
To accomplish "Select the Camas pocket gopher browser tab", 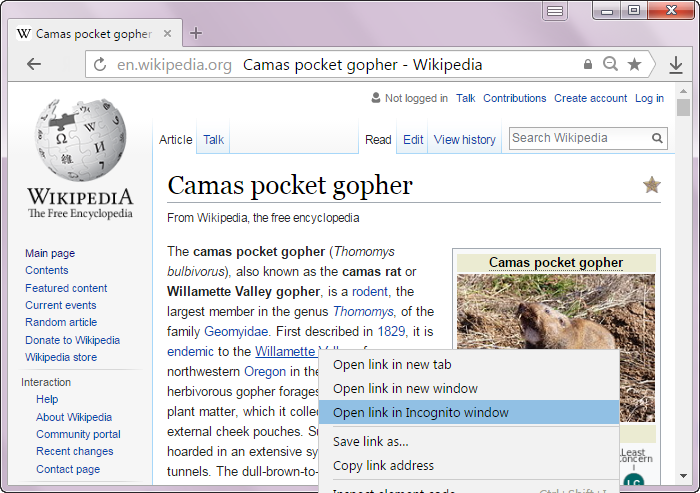I will (95, 33).
